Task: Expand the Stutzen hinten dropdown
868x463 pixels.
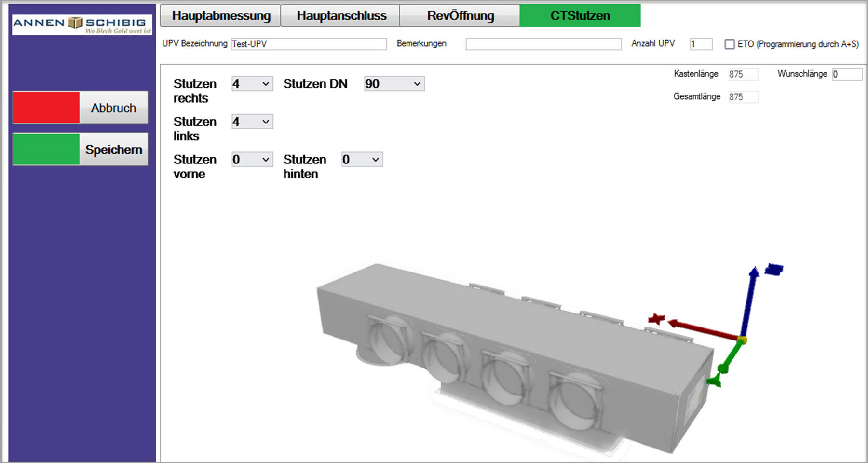Action: (x=362, y=160)
